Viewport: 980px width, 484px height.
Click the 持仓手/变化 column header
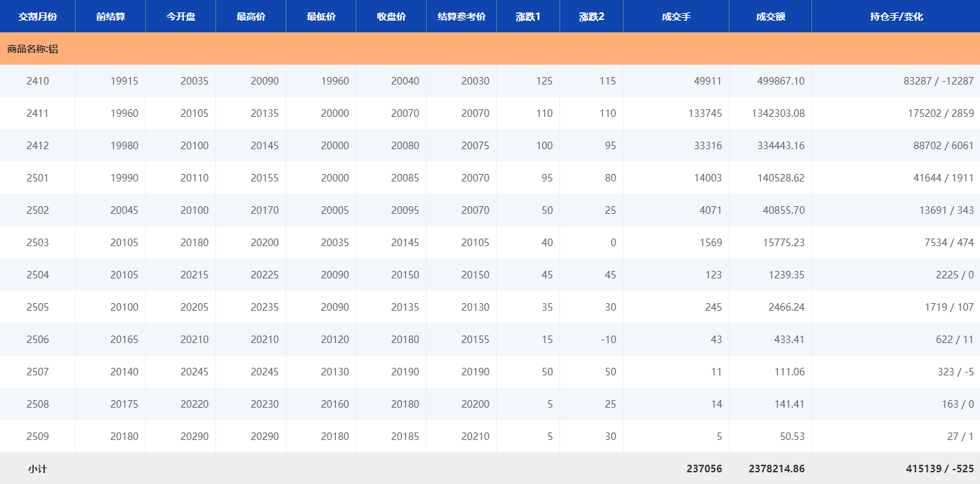[895, 16]
